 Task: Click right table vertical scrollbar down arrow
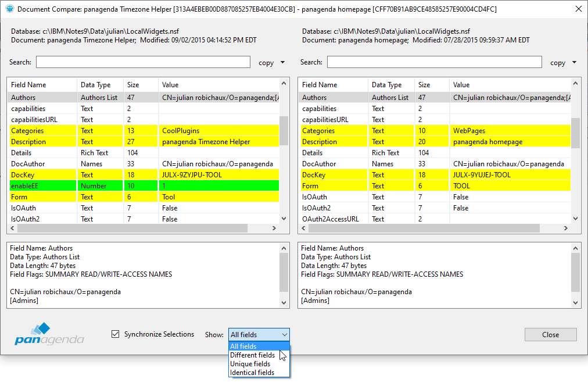pos(575,219)
